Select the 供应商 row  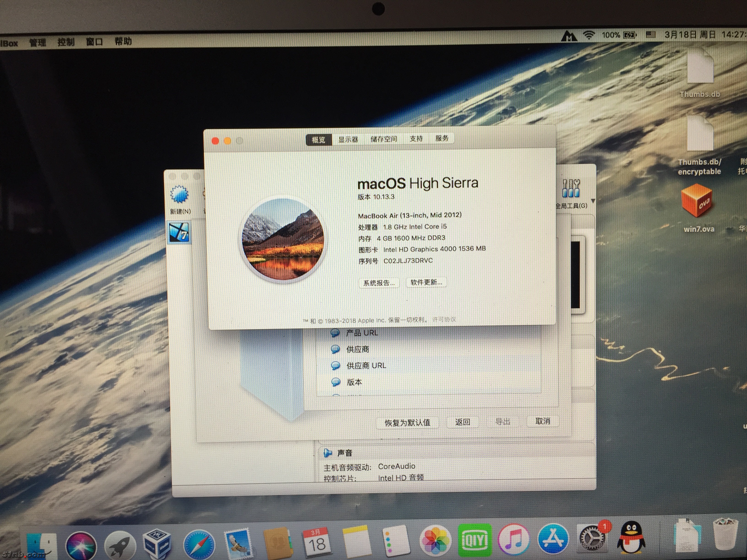click(x=429, y=349)
